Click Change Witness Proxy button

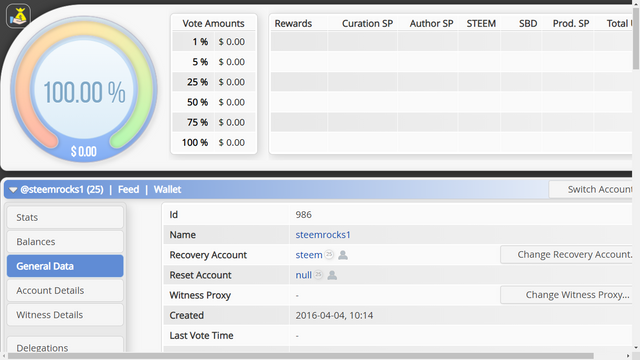pos(567,295)
